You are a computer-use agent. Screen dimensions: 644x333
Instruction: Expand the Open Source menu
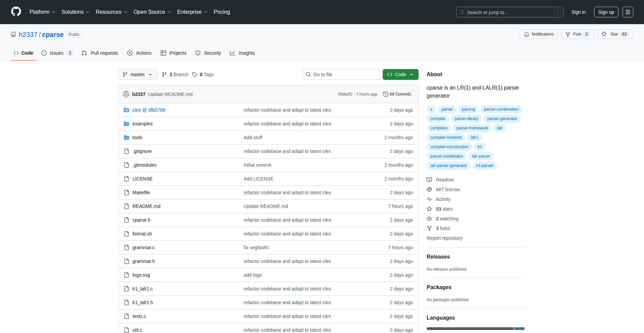152,12
